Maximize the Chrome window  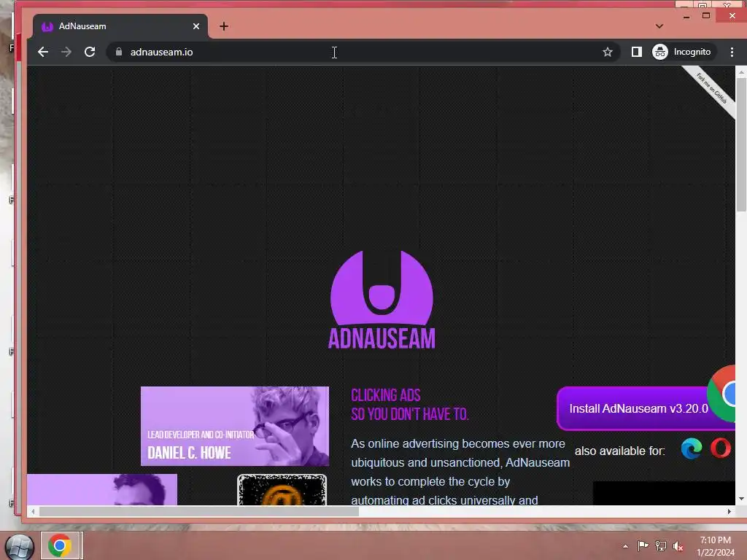click(706, 16)
